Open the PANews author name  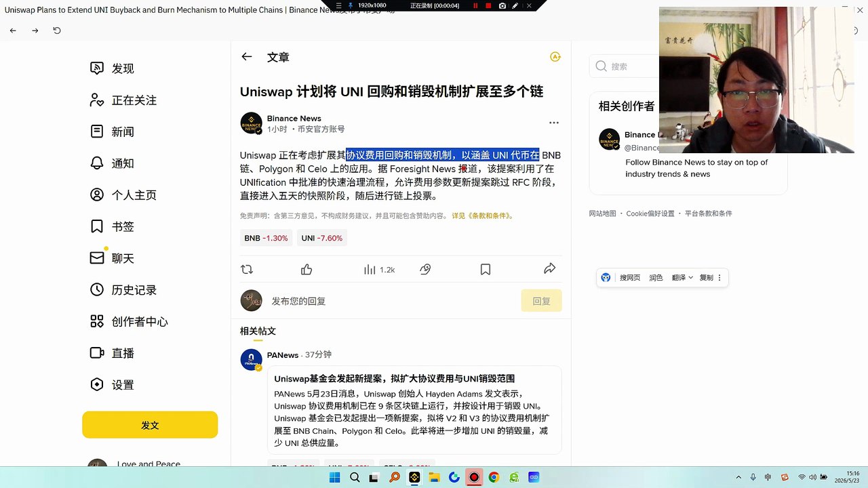pyautogui.click(x=283, y=355)
